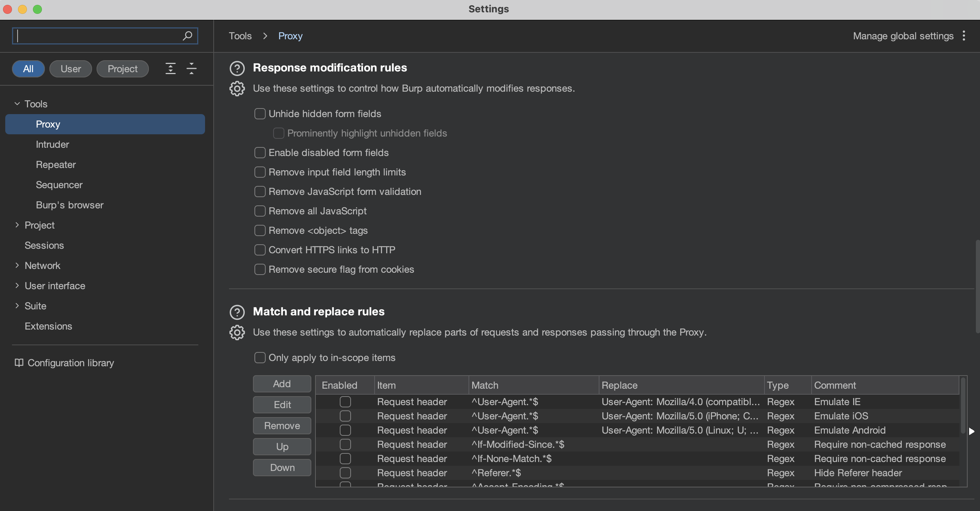980x511 pixels.
Task: Enable the Emulate iOS rule checkbox
Action: [x=345, y=416]
